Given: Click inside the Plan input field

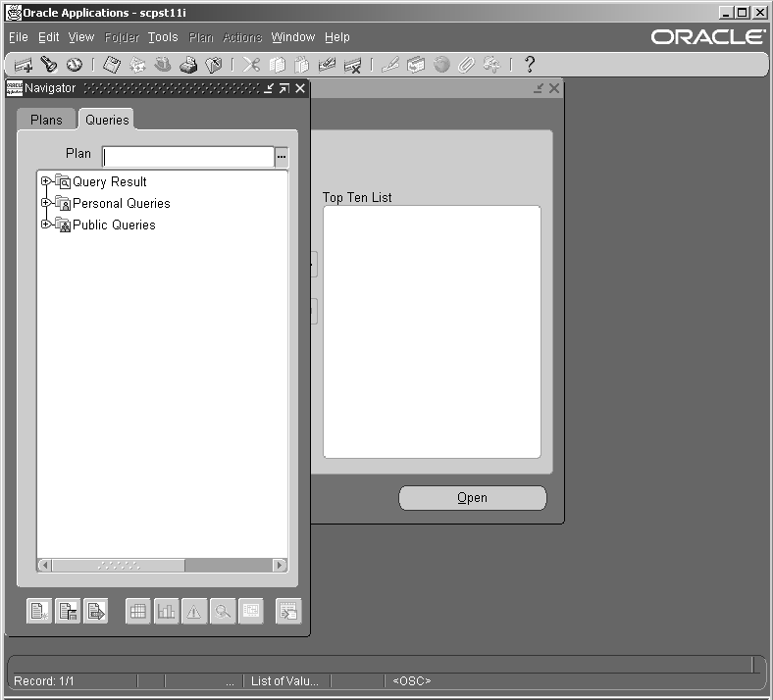Looking at the screenshot, I should coord(188,157).
